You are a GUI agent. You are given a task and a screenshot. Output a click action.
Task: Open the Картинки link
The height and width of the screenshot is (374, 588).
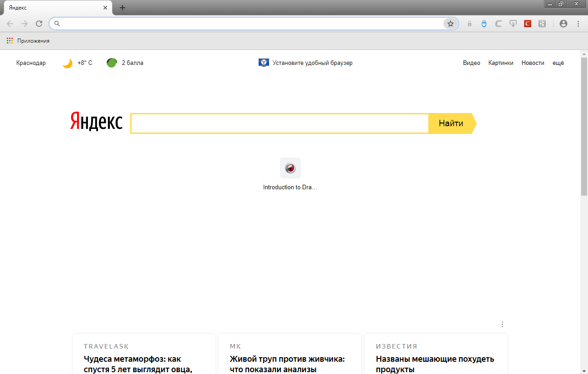(x=501, y=63)
